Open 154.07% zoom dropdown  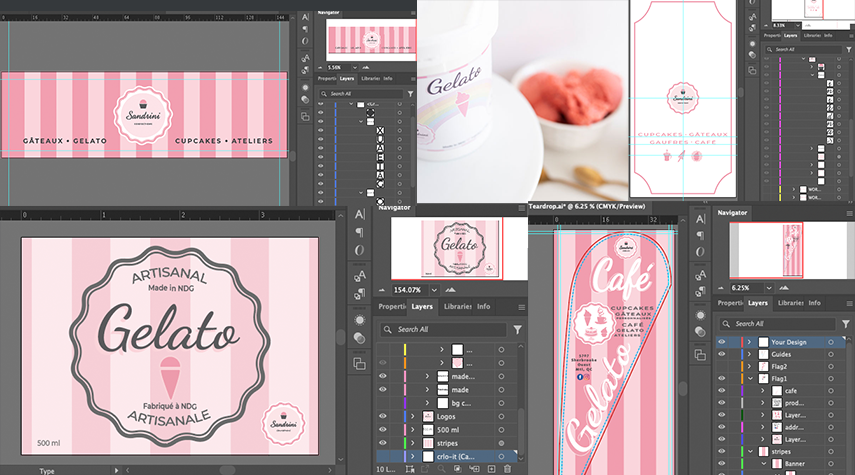[434, 290]
